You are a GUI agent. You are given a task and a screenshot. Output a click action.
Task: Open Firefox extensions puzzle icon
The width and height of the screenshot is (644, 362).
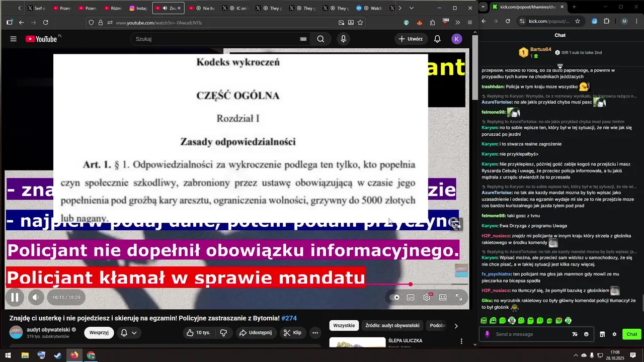tap(432, 23)
